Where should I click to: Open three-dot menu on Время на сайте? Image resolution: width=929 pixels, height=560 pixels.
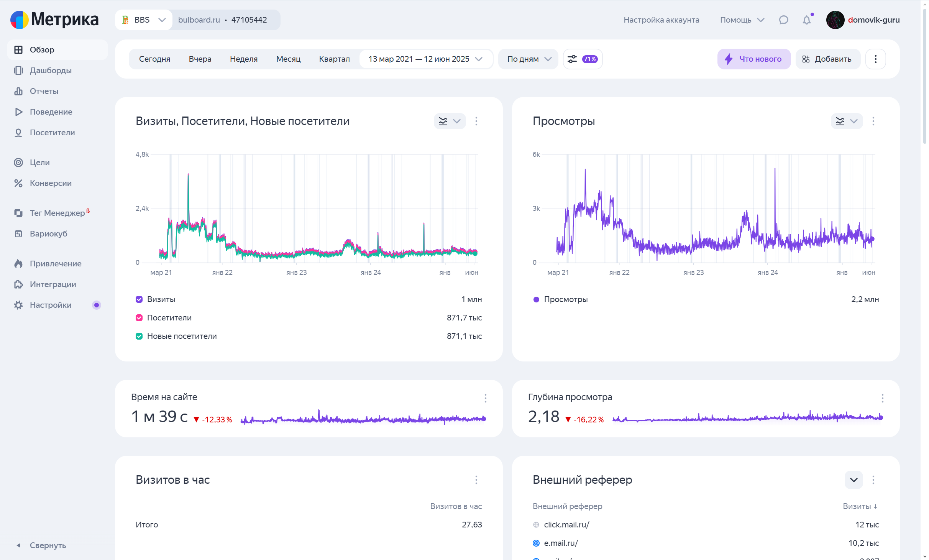[x=485, y=398]
